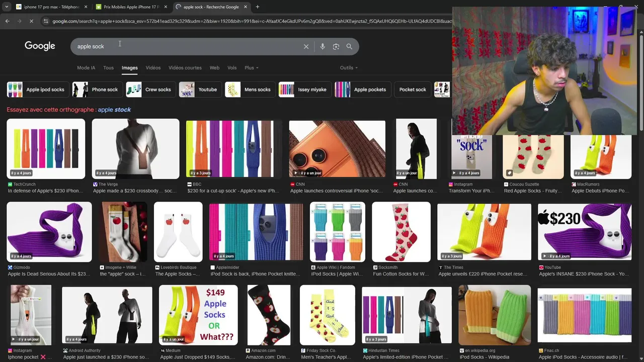This screenshot has width=644, height=362.
Task: Go back with the browser back arrow
Action: point(7,21)
